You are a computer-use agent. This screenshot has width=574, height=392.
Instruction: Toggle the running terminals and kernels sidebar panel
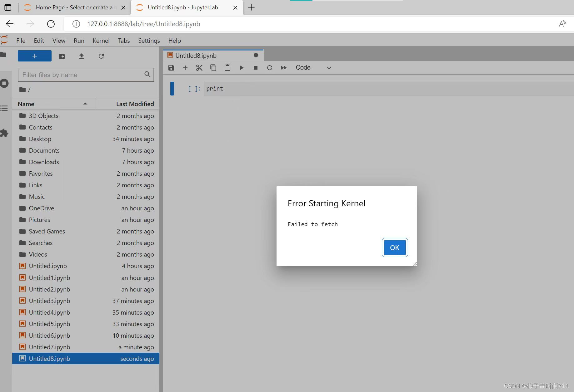(4, 83)
